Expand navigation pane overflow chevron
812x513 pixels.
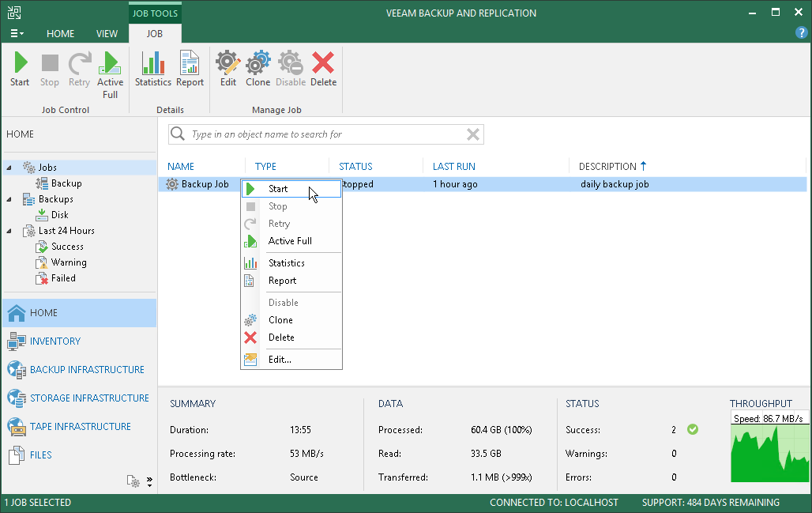[x=149, y=482]
